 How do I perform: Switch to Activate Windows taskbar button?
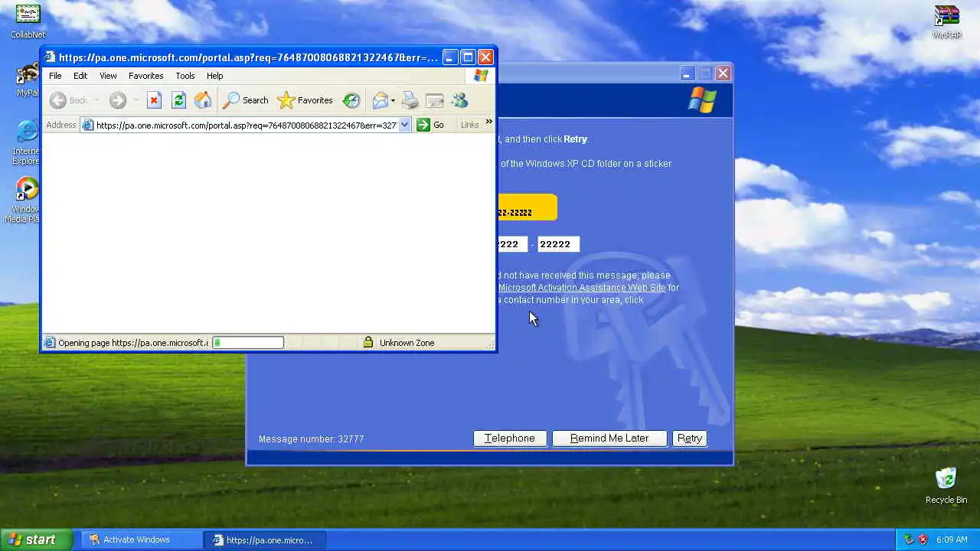coord(142,540)
